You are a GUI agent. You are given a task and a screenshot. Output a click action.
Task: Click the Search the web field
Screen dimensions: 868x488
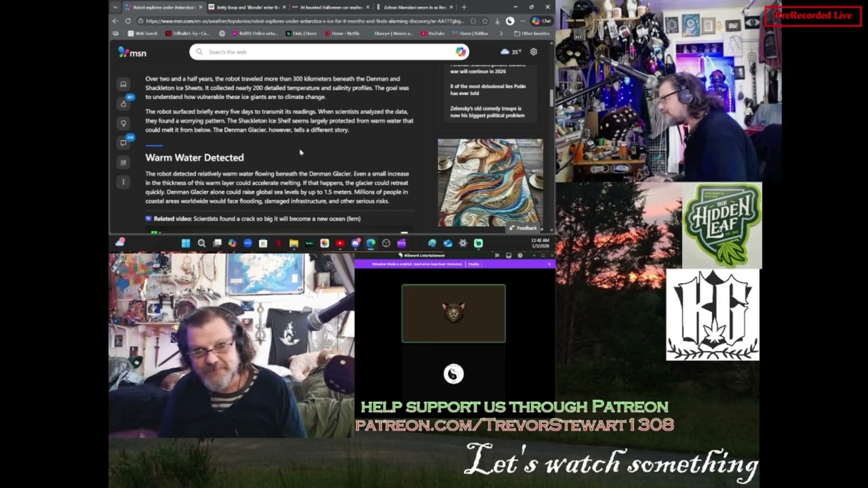(x=329, y=52)
